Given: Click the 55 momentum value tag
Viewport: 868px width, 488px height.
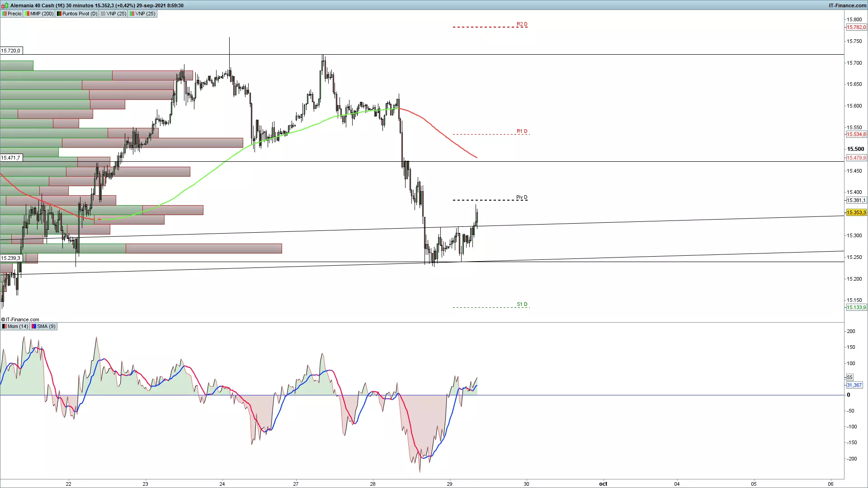Looking at the screenshot, I should (849, 377).
